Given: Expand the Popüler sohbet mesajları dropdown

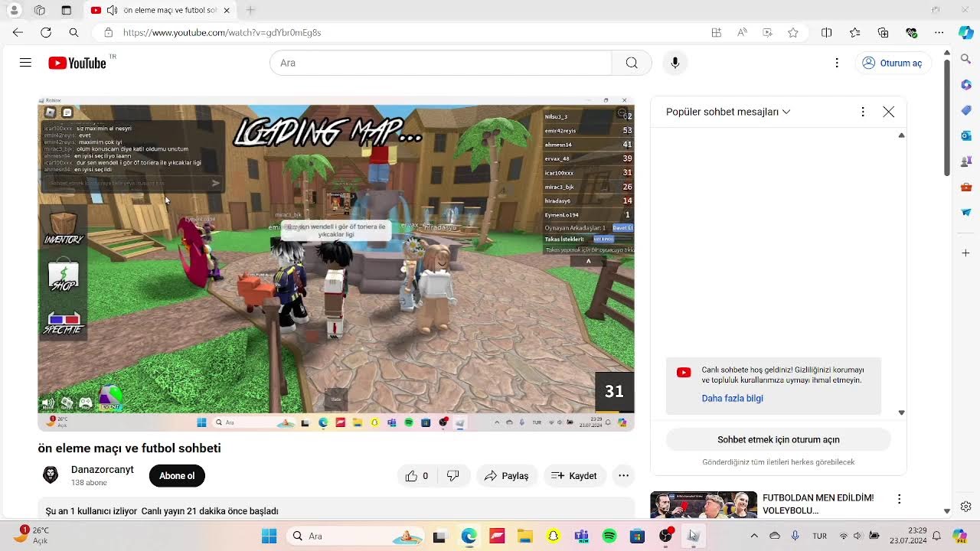Looking at the screenshot, I should tap(728, 112).
